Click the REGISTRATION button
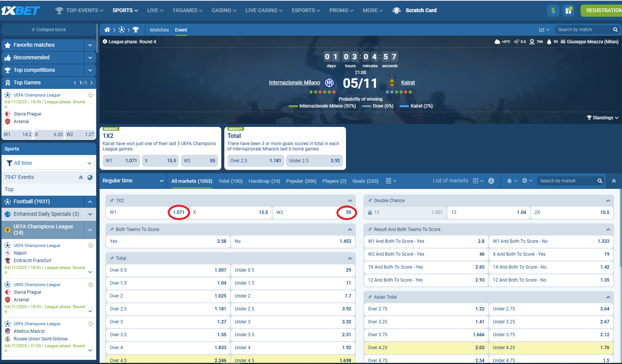 (603, 11)
